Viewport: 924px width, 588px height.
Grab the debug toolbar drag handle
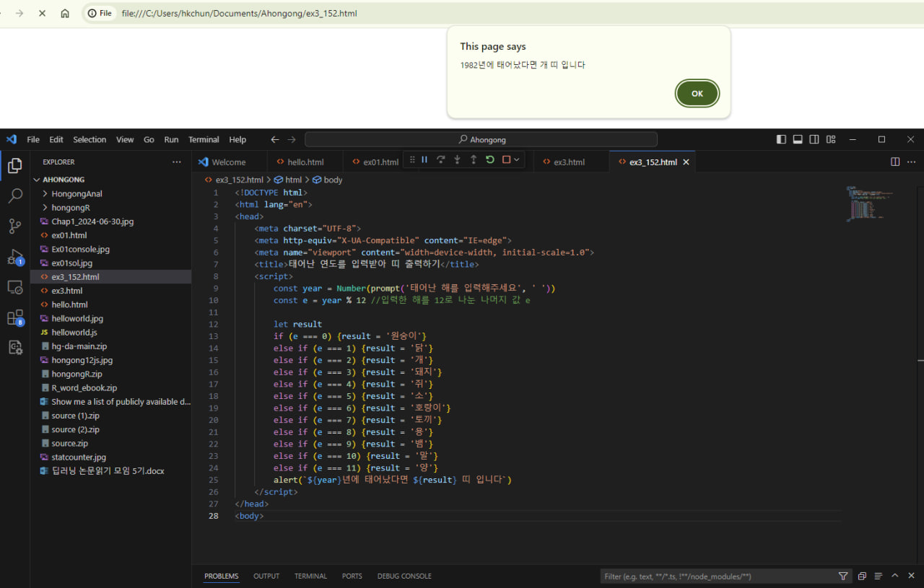coord(411,160)
